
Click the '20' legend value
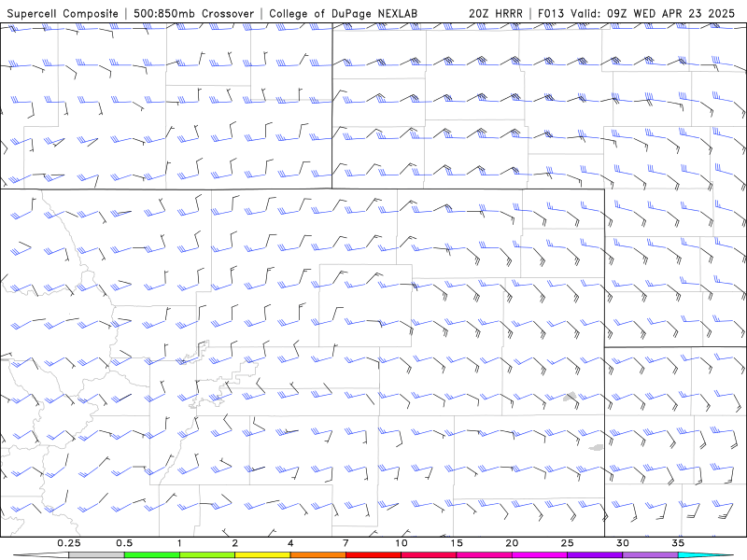tap(512, 543)
